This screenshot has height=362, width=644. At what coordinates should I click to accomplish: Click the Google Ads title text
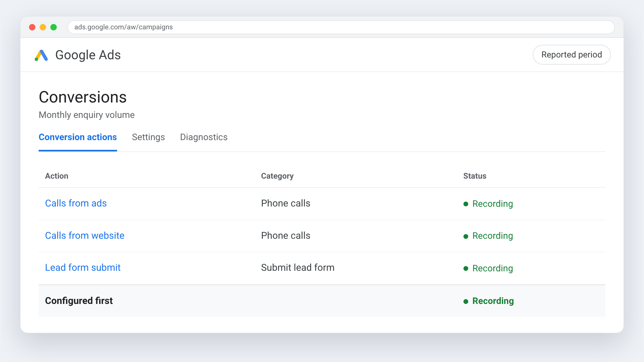[88, 55]
